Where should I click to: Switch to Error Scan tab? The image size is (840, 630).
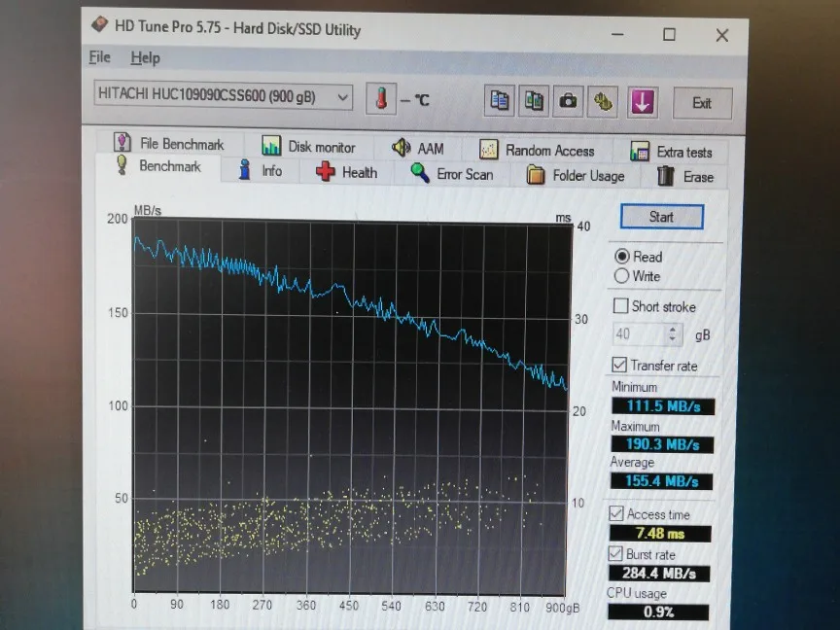point(453,174)
